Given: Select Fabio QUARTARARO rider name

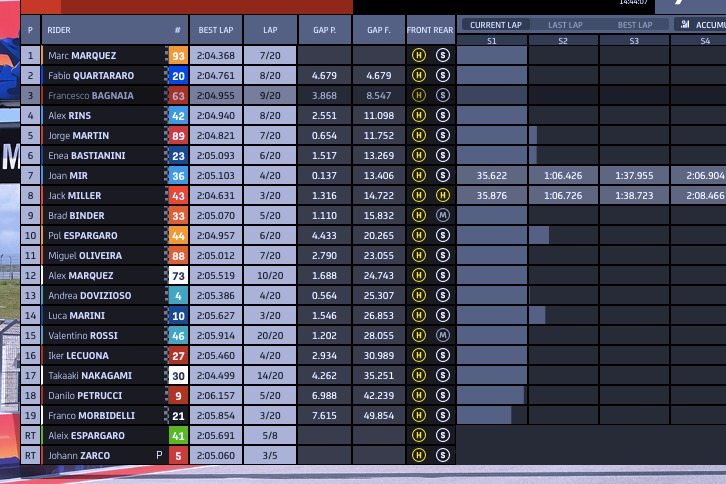Looking at the screenshot, I should 91,75.
